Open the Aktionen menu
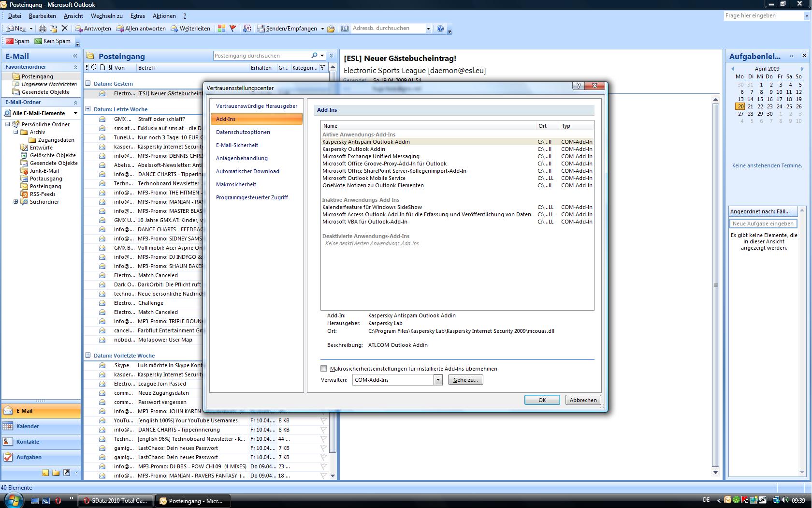This screenshot has width=812, height=508. (x=164, y=15)
